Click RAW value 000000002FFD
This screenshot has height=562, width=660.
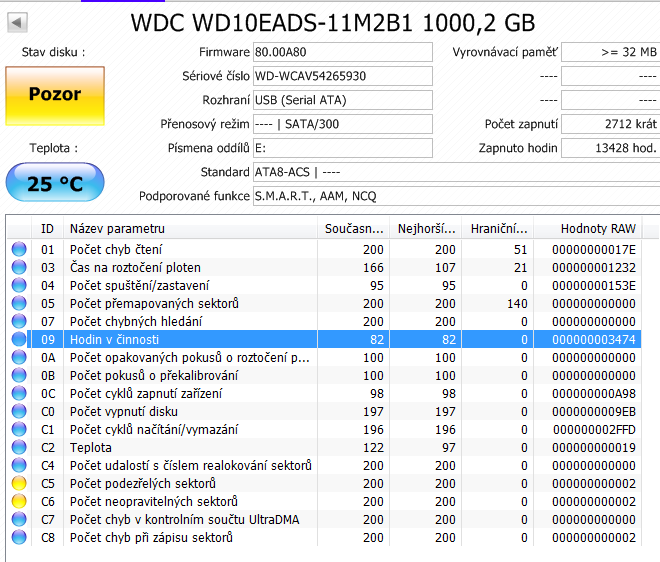pos(594,430)
